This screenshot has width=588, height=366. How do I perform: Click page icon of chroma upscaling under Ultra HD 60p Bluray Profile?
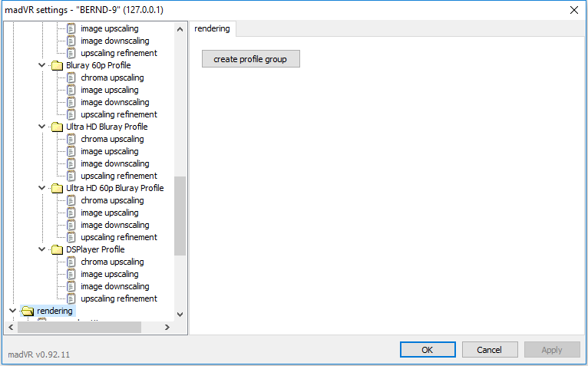coord(71,200)
